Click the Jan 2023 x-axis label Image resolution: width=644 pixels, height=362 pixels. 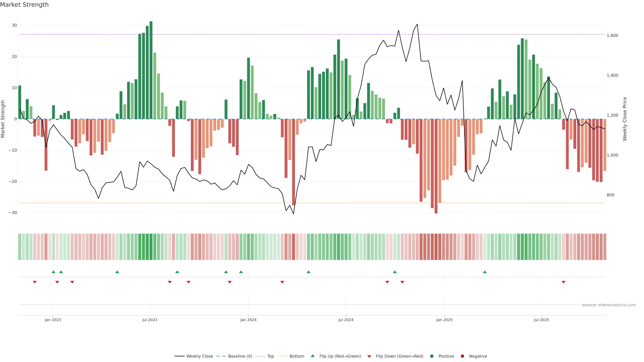tap(53, 320)
